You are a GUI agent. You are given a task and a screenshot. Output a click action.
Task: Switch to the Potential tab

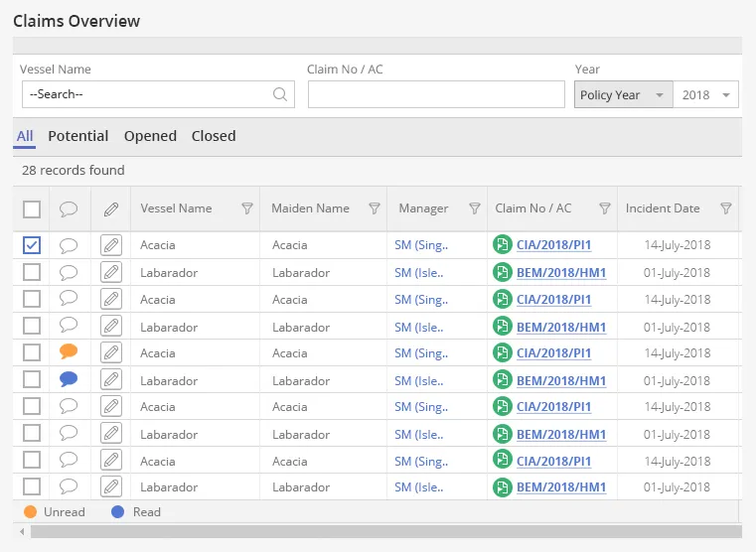(78, 136)
